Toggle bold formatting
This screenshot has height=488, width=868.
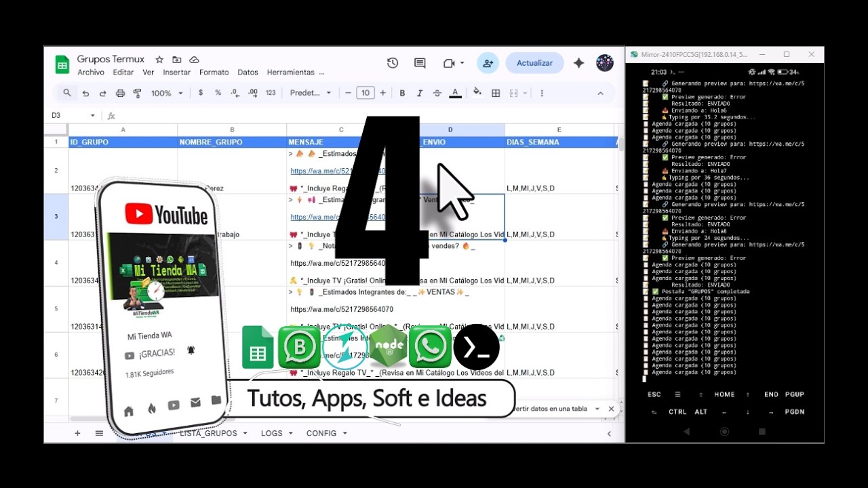402,93
